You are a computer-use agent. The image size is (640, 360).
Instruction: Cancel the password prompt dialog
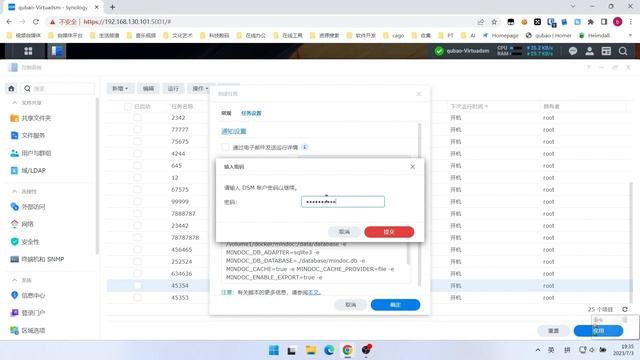344,232
